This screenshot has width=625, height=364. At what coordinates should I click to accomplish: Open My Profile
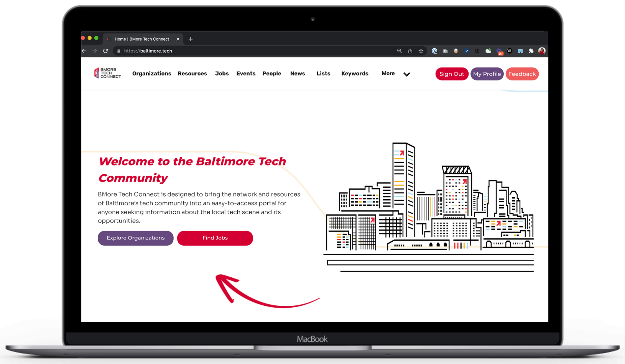487,74
